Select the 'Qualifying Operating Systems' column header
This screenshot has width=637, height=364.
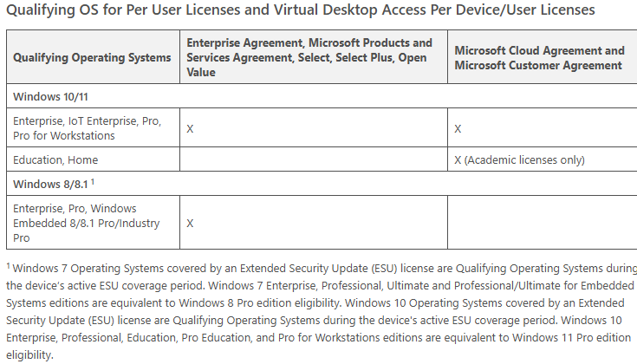(x=92, y=57)
